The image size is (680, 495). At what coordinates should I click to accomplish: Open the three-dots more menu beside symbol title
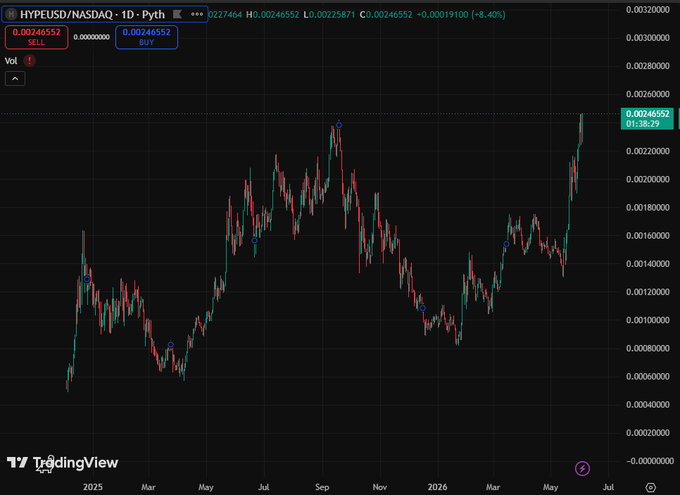[x=197, y=14]
